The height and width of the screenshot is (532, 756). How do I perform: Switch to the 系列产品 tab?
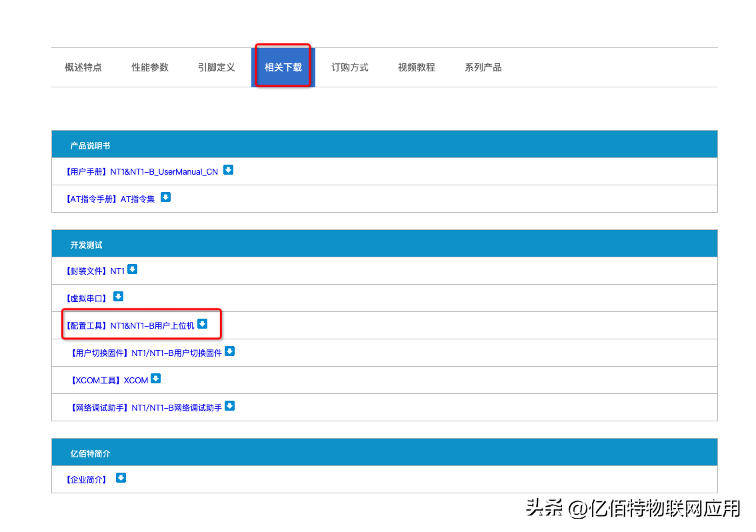tap(483, 67)
